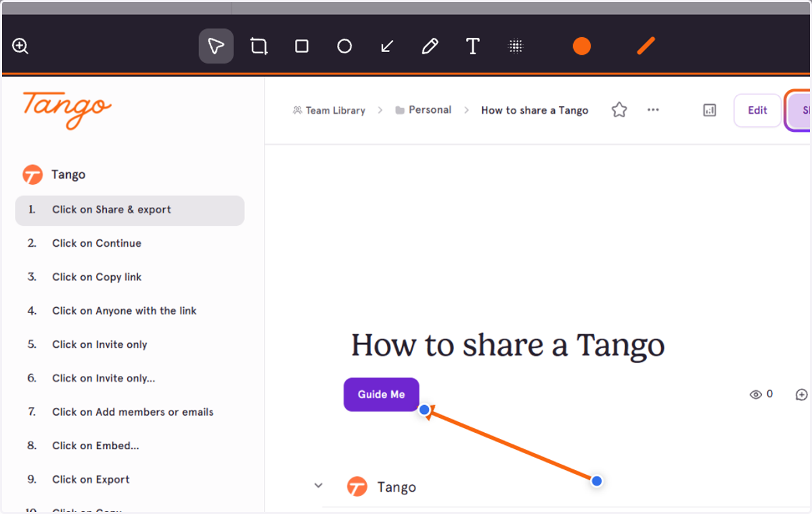The image size is (812, 514).
Task: Select the arrow drawing tool
Action: (387, 46)
